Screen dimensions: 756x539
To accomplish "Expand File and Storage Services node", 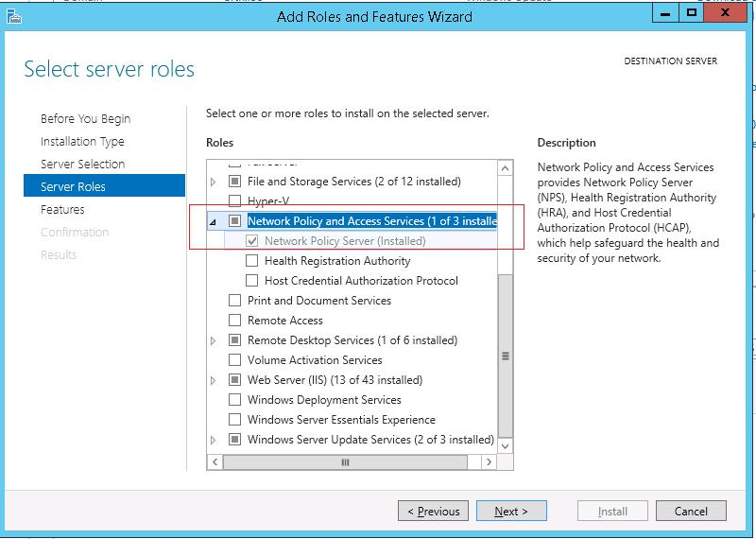I will point(213,182).
